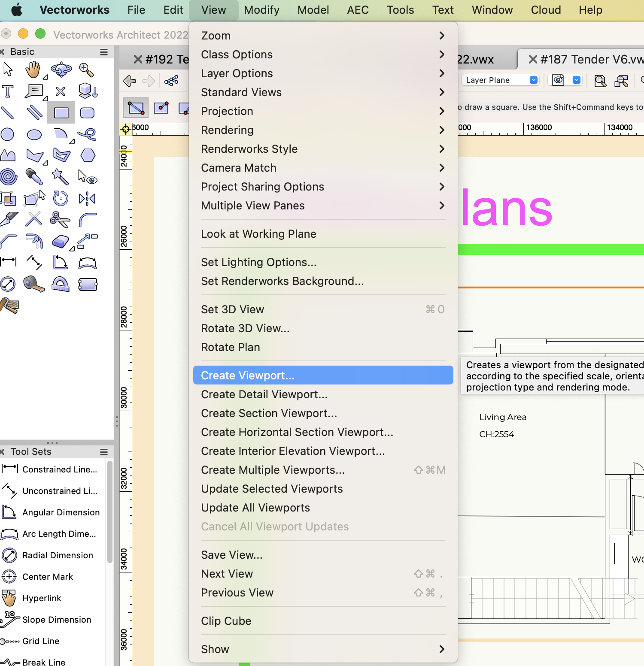Open the Layer Plane dropdown
This screenshot has height=666, width=644.
(501, 80)
